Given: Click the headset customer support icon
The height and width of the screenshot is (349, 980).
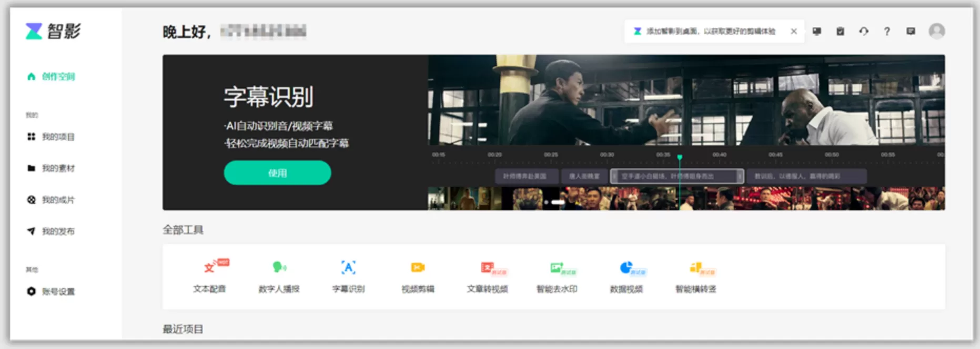Looking at the screenshot, I should coord(864,32).
